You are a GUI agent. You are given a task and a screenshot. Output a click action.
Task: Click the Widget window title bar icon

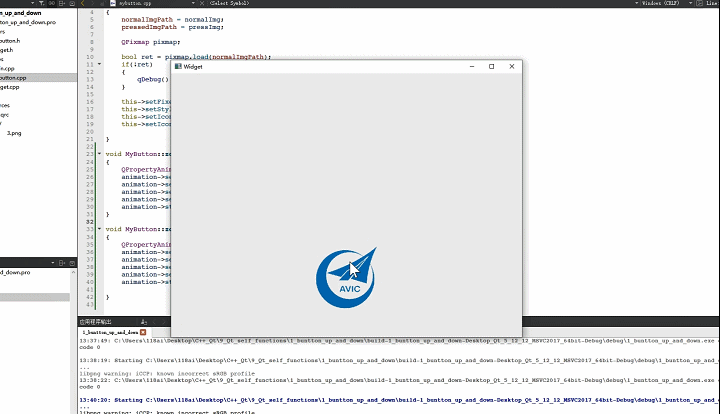[178, 67]
